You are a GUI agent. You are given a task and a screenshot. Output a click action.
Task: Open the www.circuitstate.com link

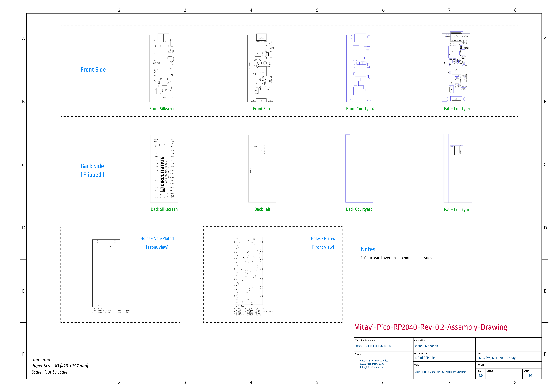[x=372, y=364]
